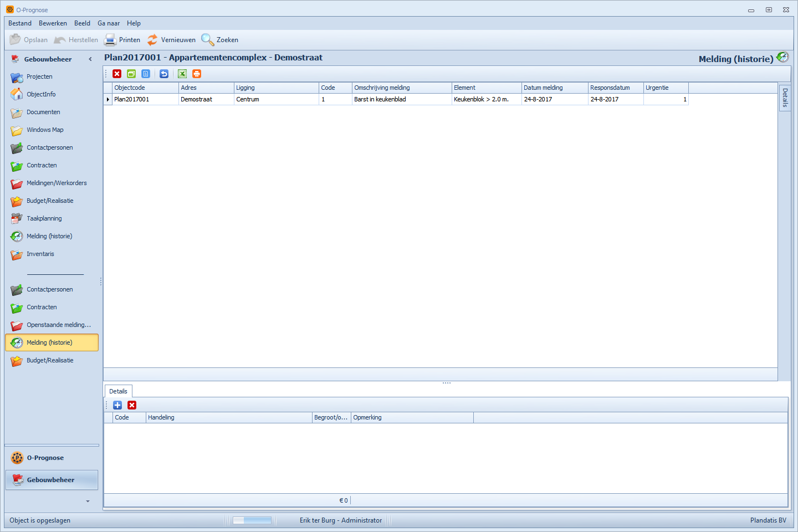
Task: Expand the Plan2017001 row indicator arrow
Action: pos(108,100)
